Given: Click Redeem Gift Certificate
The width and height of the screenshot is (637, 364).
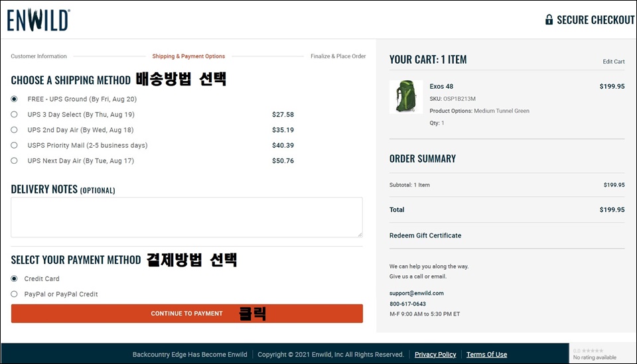Looking at the screenshot, I should tap(425, 235).
